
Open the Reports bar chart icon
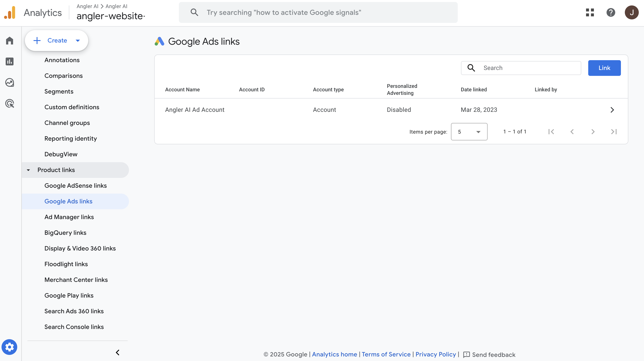[x=10, y=61]
